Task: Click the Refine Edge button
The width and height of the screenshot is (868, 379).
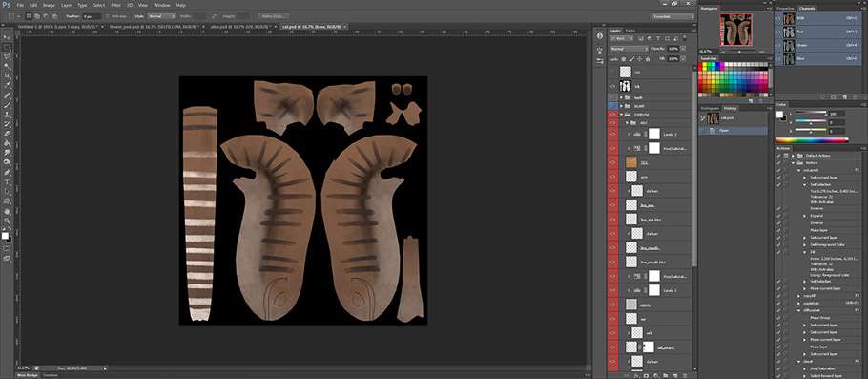Action: (x=273, y=16)
